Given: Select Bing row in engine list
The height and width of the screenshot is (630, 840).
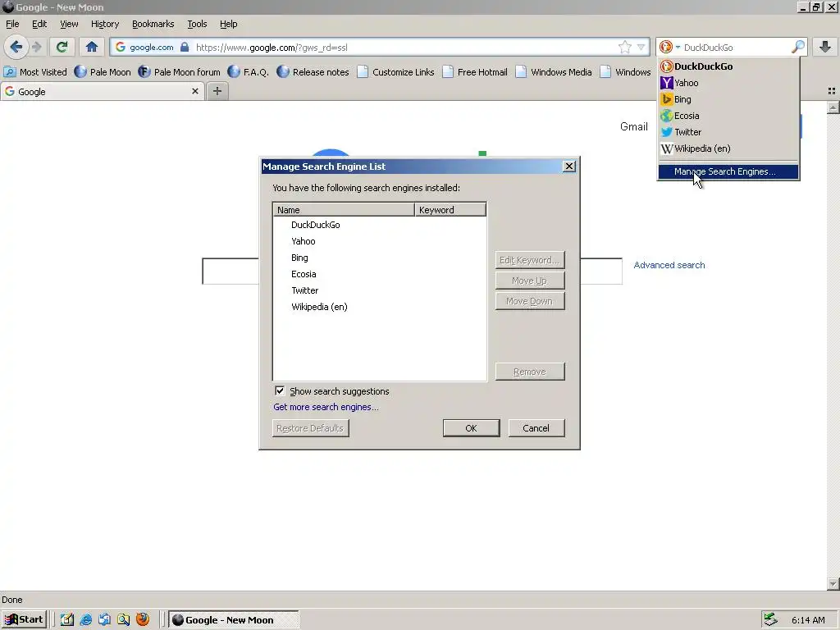Looking at the screenshot, I should (x=380, y=258).
